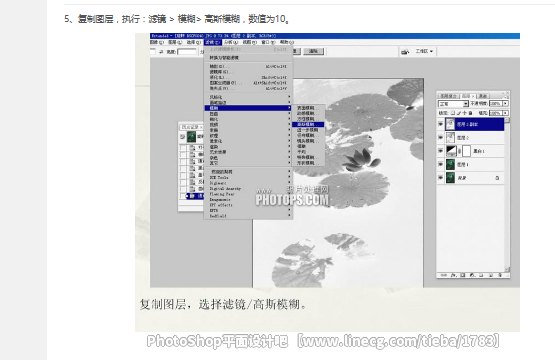Screen dimensions: 555x360
Task: Open the 视图 (View) menu in the menu bar
Action: click(x=250, y=42)
